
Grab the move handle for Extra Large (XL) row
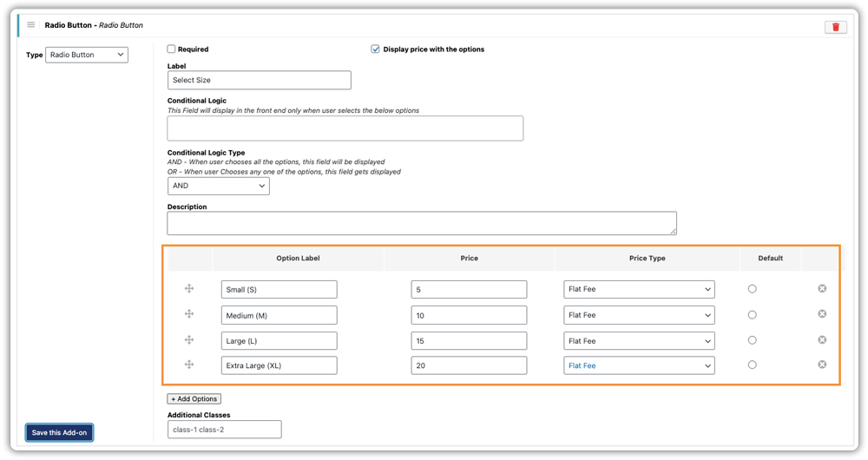coord(188,365)
